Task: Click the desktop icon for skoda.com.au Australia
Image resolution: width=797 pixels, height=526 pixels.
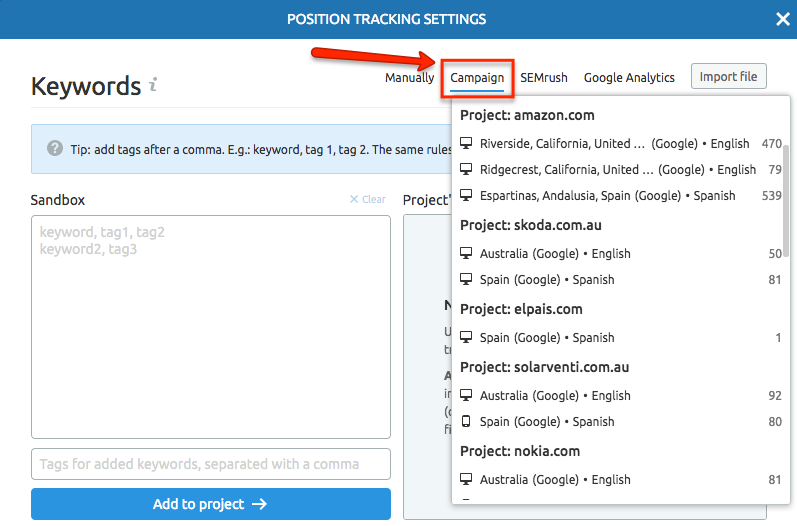Action: click(x=466, y=253)
